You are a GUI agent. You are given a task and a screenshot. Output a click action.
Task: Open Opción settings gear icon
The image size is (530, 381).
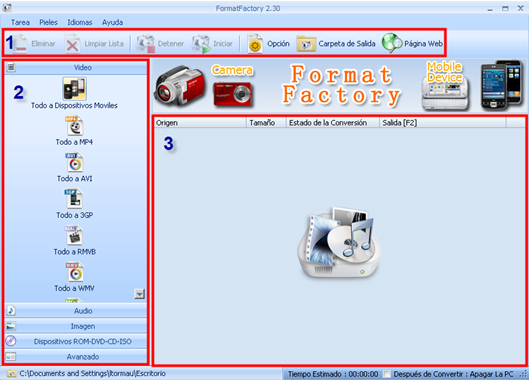[x=255, y=44]
